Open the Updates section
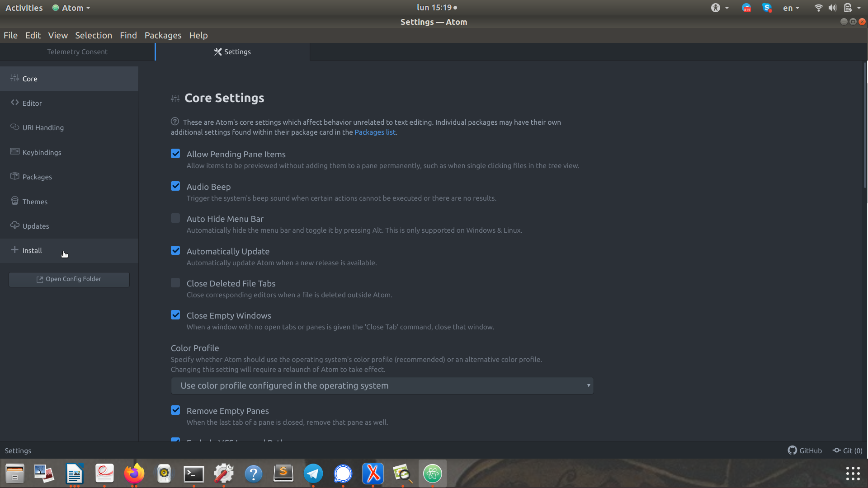Image resolution: width=868 pixels, height=488 pixels. tap(69, 226)
